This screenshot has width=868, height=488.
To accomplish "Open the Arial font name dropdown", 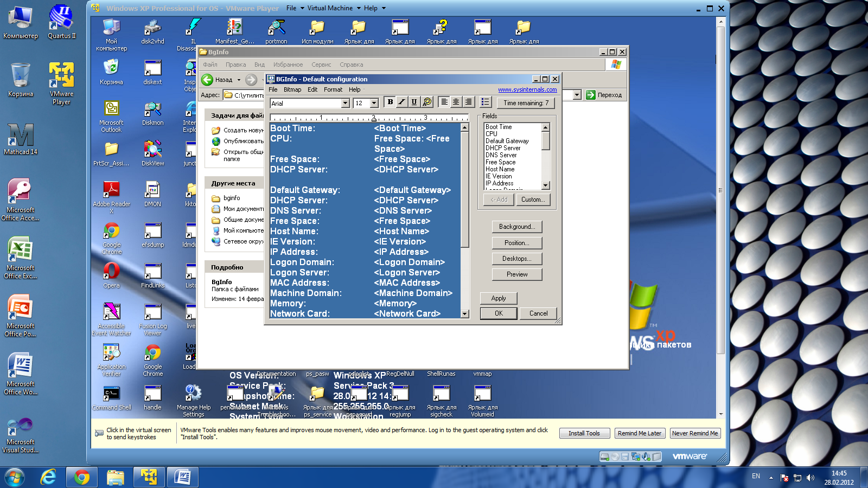I will [345, 103].
